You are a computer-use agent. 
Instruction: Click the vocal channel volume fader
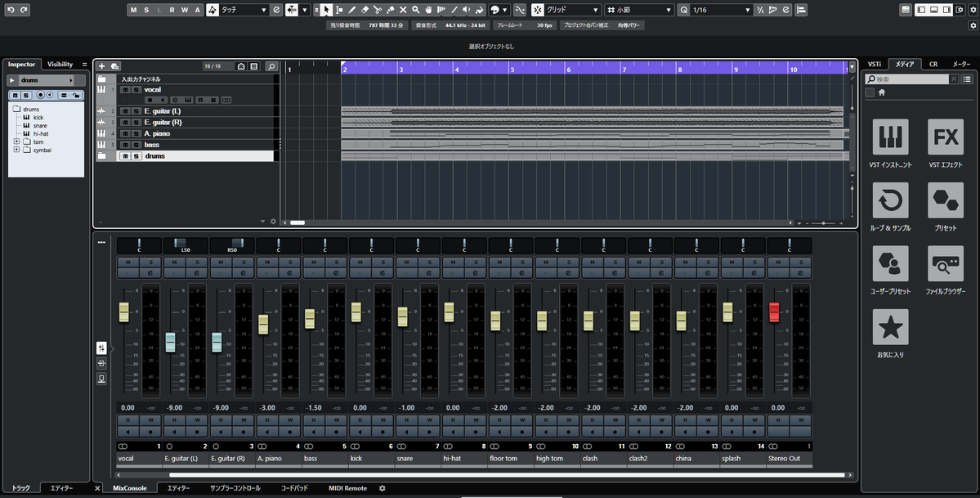coord(123,312)
